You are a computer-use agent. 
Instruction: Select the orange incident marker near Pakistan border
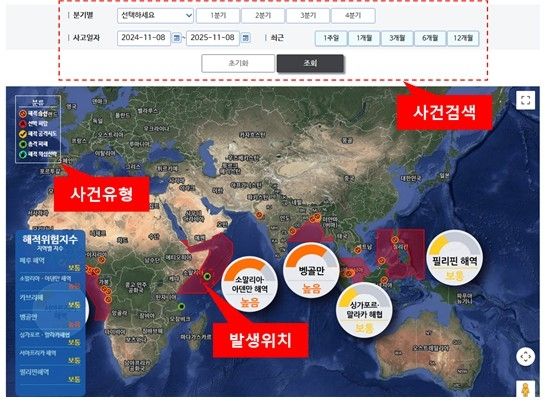[259, 215]
